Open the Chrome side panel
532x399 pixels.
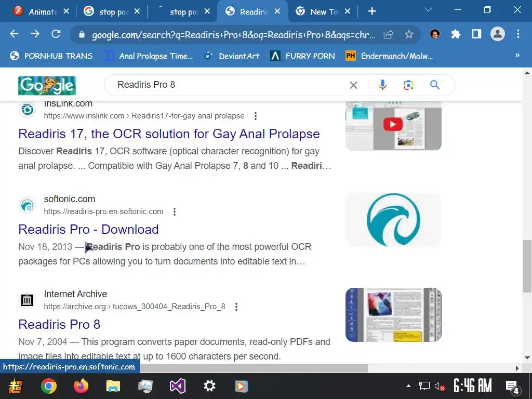coord(476,34)
